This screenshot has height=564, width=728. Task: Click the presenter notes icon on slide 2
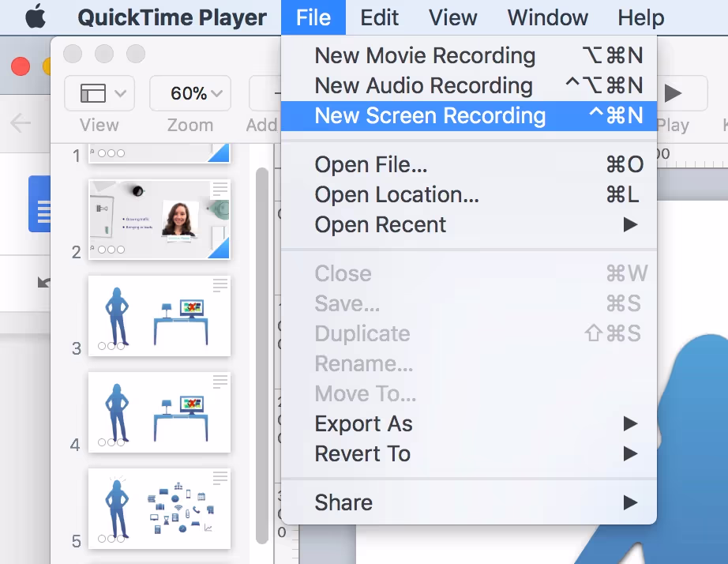(x=220, y=189)
